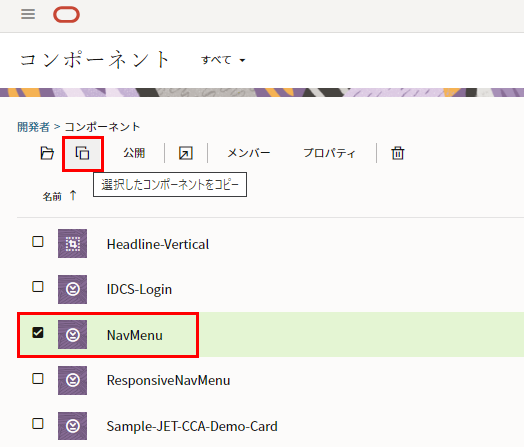Follow the 開発者 breadcrumb link
This screenshot has width=524, height=447.
[x=33, y=127]
